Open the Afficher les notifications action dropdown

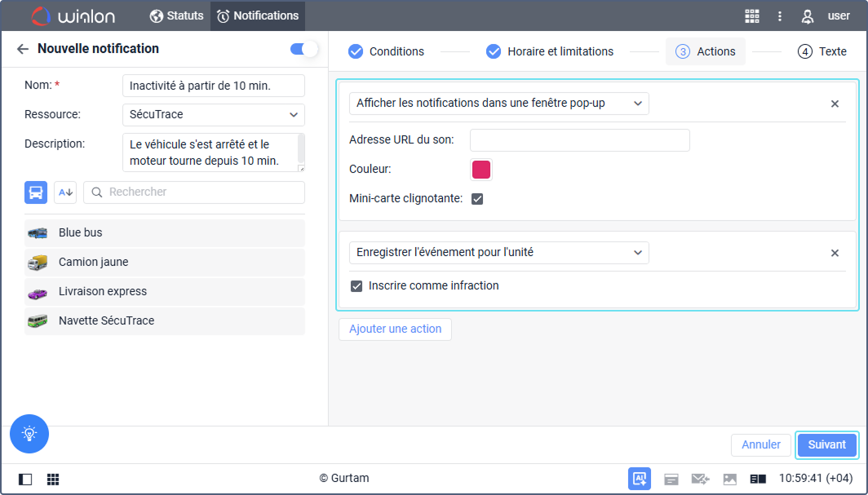(498, 104)
